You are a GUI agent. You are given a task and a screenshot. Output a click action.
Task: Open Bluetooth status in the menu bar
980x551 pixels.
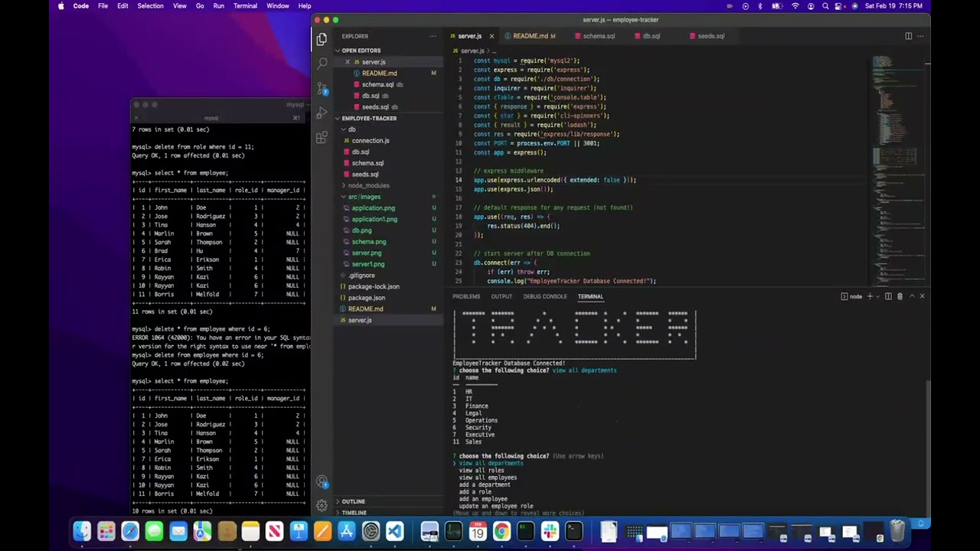click(x=759, y=6)
